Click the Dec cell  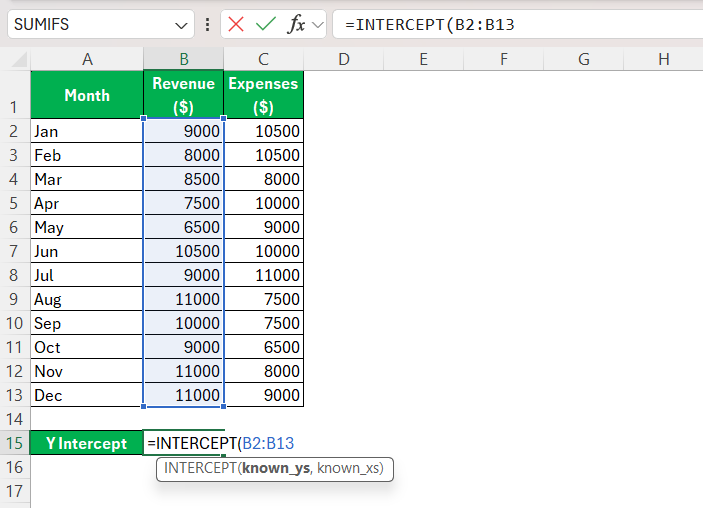click(87, 395)
